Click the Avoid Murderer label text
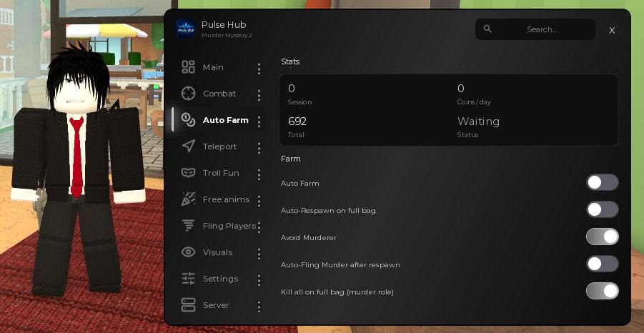The width and height of the screenshot is (644, 333). (x=309, y=238)
